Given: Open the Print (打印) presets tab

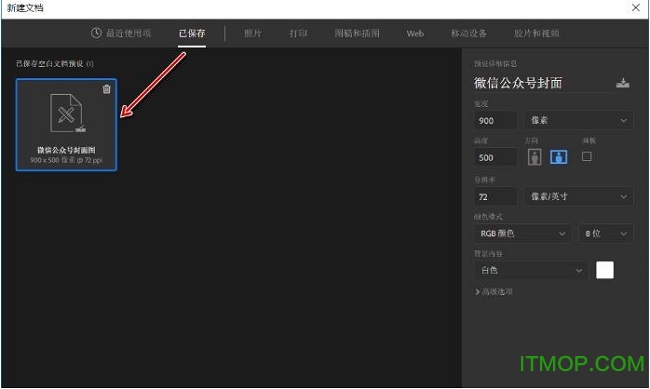Looking at the screenshot, I should (x=298, y=33).
